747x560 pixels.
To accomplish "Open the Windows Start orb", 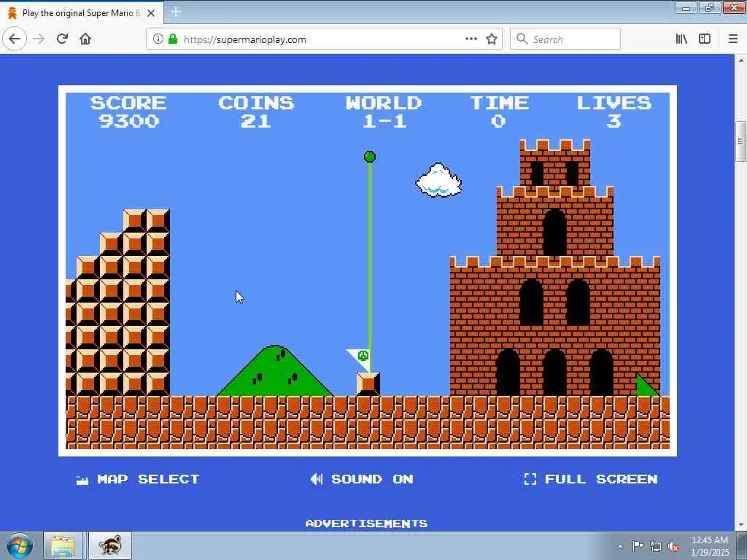I will point(20,545).
